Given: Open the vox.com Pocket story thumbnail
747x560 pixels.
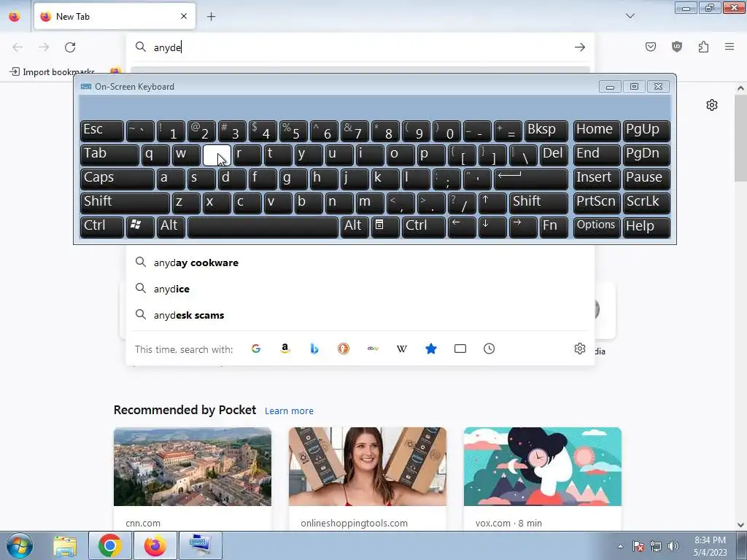Looking at the screenshot, I should pos(543,467).
